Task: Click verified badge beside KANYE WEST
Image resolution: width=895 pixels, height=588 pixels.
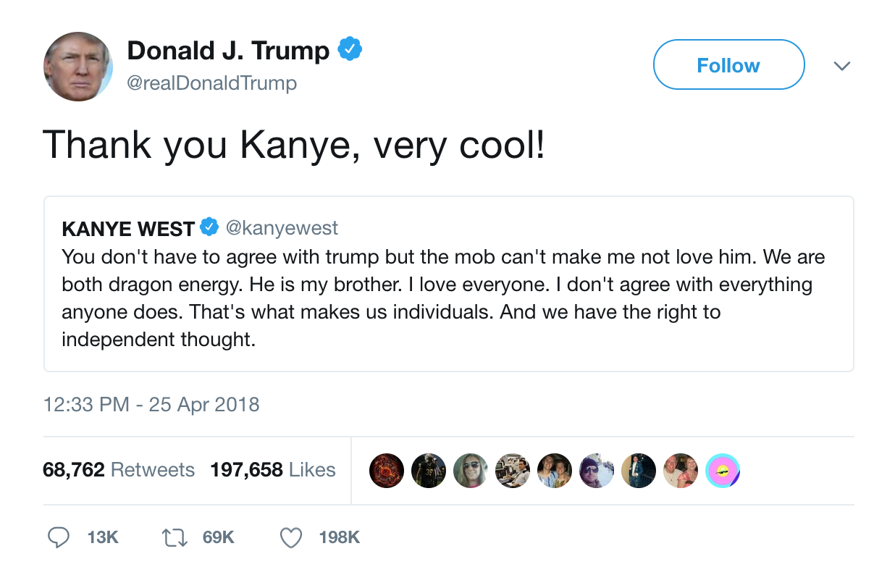Action: (209, 228)
